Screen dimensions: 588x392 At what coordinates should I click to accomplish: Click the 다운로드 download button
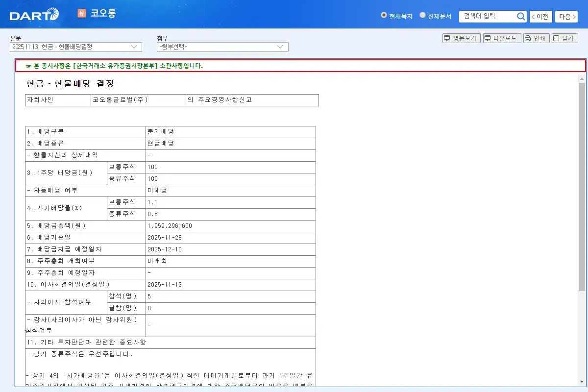point(502,38)
